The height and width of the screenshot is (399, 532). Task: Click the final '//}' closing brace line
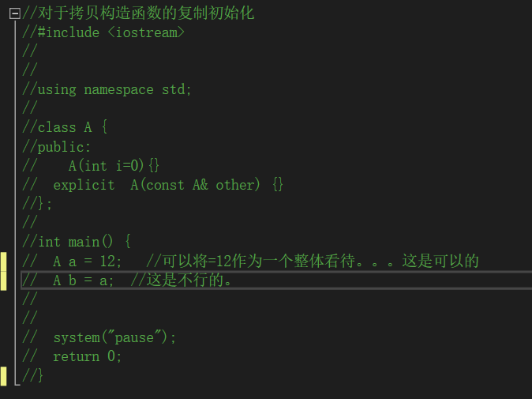coord(33,375)
